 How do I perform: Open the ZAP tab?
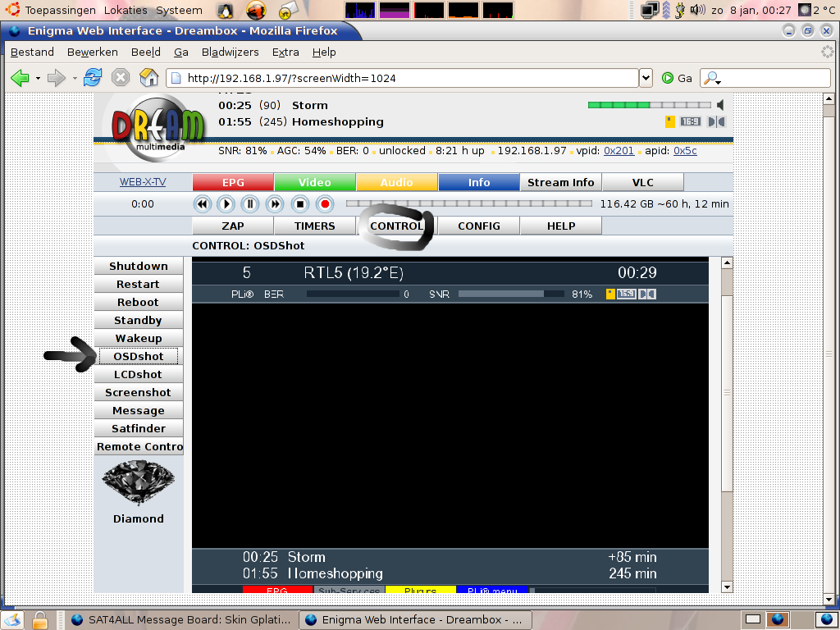(233, 226)
